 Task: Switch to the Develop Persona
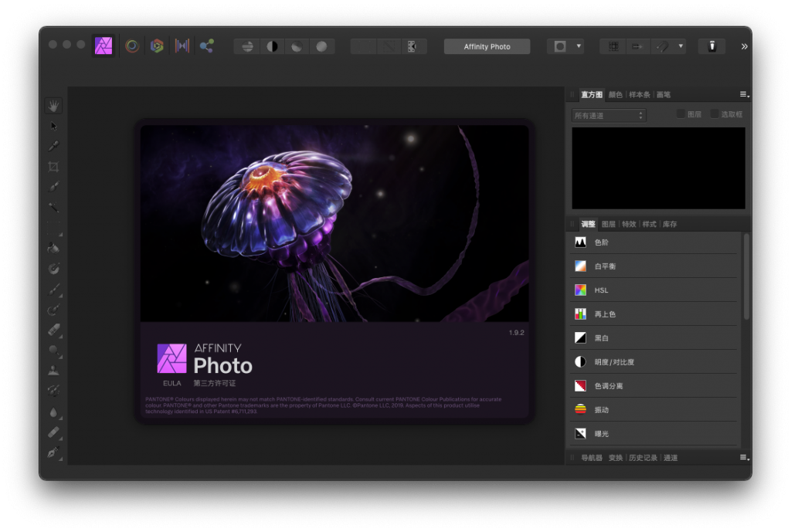[x=157, y=46]
